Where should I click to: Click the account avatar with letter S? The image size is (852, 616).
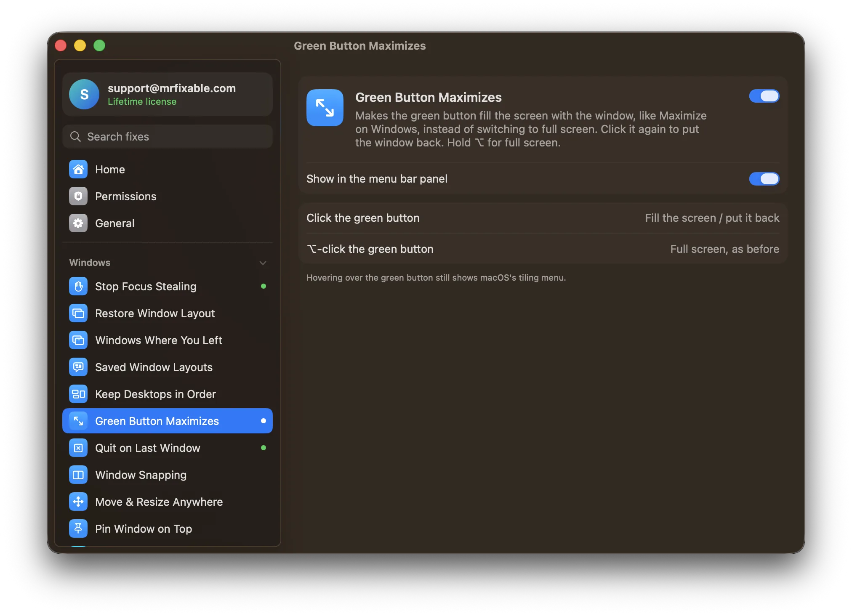84,94
